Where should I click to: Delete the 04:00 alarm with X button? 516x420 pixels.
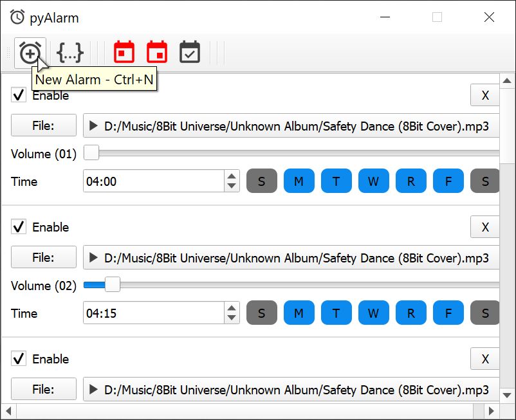point(484,95)
